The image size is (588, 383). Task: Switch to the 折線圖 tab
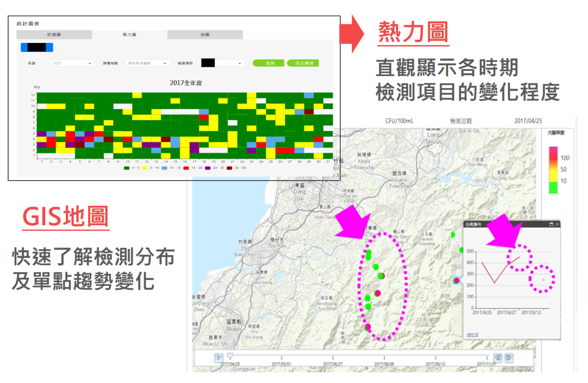pyautogui.click(x=54, y=34)
